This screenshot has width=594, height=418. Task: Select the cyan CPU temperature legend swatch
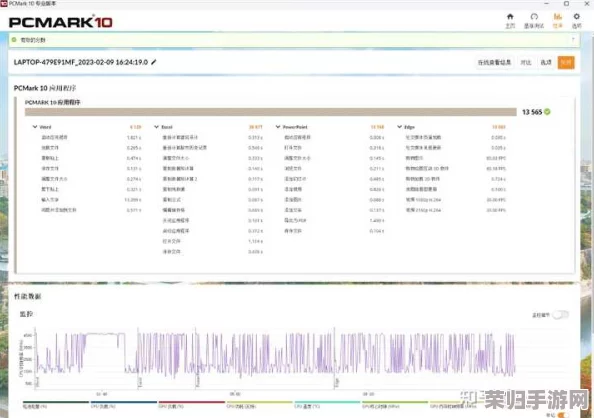tap(327, 402)
